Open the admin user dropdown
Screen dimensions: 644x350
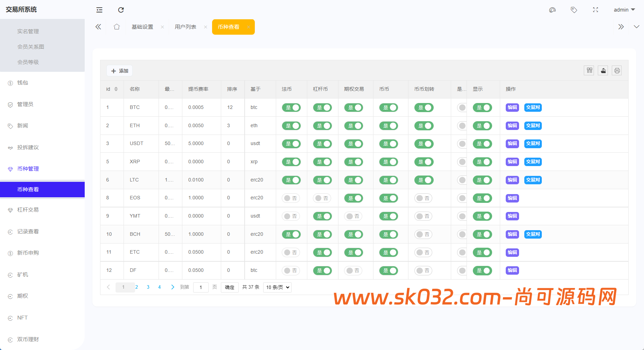(624, 9)
